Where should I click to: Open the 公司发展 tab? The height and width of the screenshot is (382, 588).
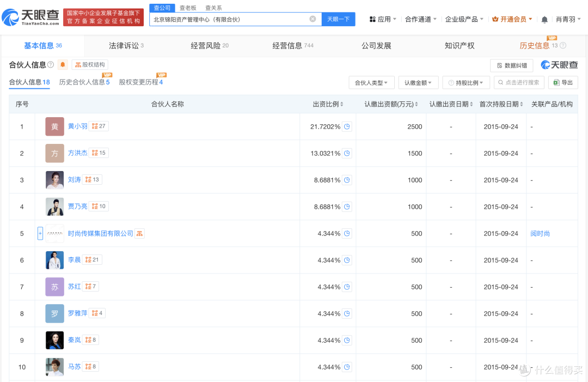pyautogui.click(x=376, y=46)
